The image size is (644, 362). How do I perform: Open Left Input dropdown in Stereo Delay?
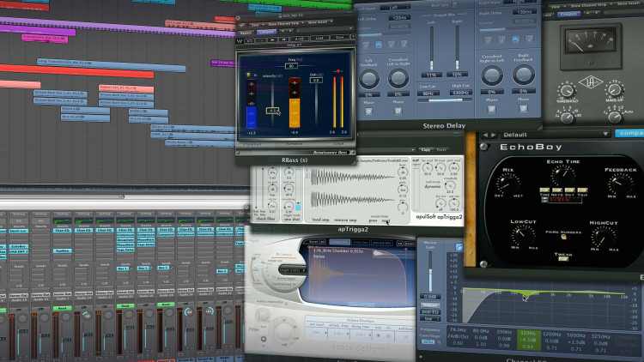coord(394,7)
